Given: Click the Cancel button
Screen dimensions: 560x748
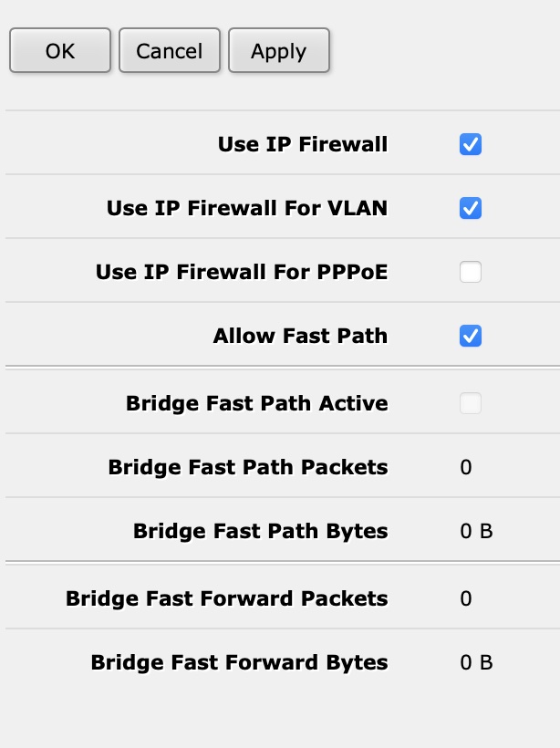Looking at the screenshot, I should point(170,51).
